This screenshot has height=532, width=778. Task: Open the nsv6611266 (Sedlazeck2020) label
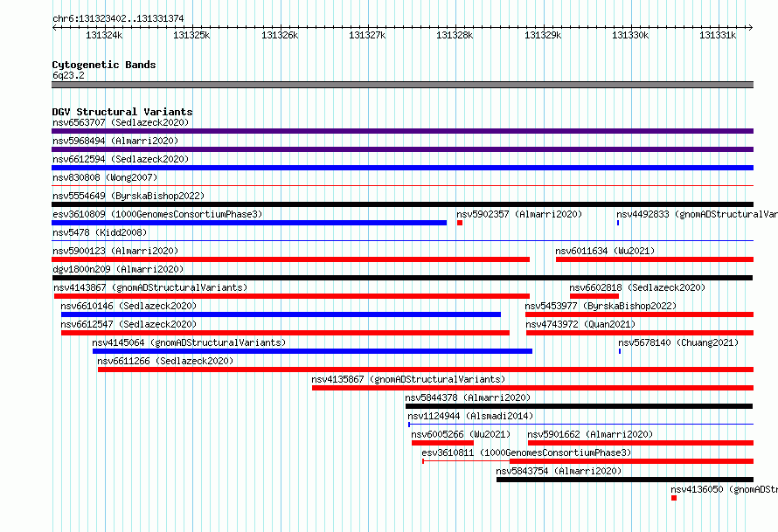[x=165, y=361]
